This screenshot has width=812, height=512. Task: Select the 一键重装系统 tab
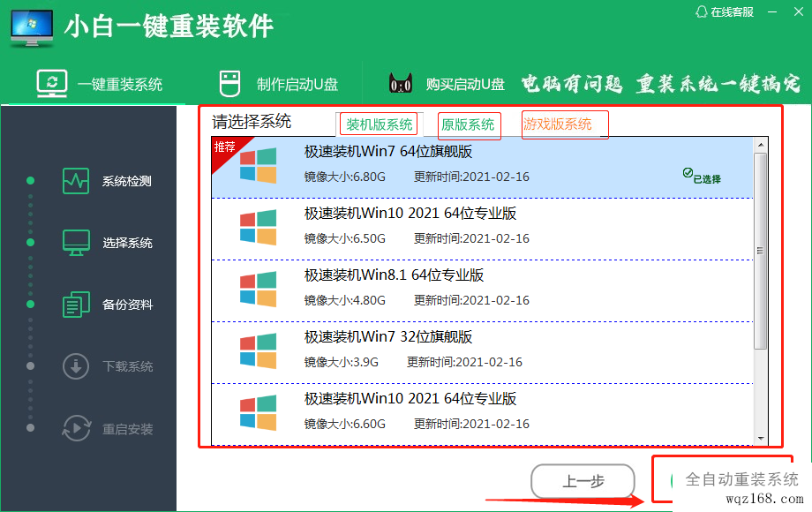click(99, 84)
